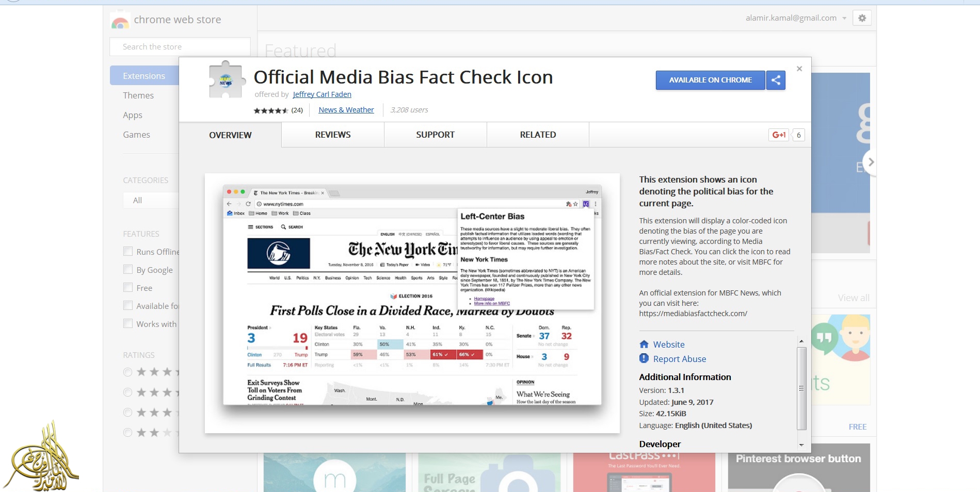Select Themes in the sidebar
The height and width of the screenshot is (492, 980).
[x=138, y=95]
